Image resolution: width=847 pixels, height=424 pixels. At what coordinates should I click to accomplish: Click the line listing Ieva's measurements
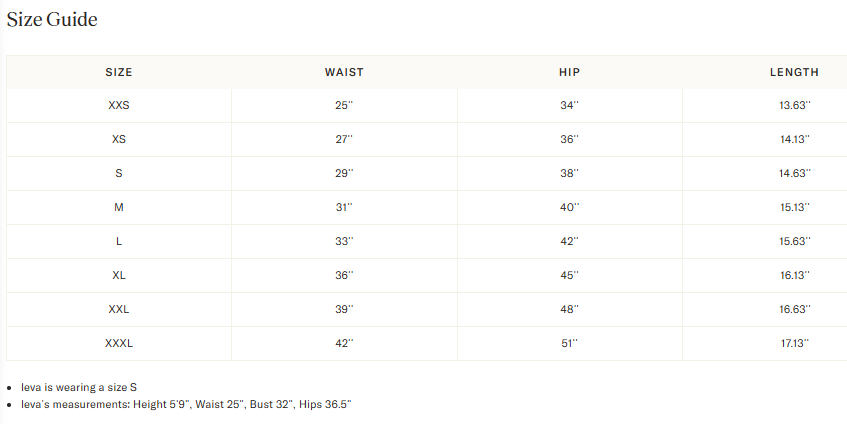point(186,404)
